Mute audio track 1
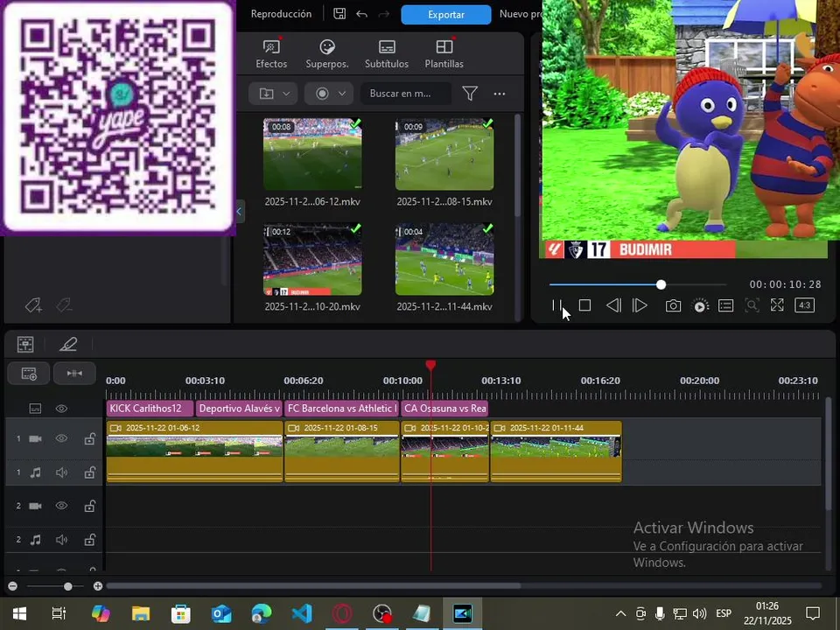 pyautogui.click(x=61, y=472)
